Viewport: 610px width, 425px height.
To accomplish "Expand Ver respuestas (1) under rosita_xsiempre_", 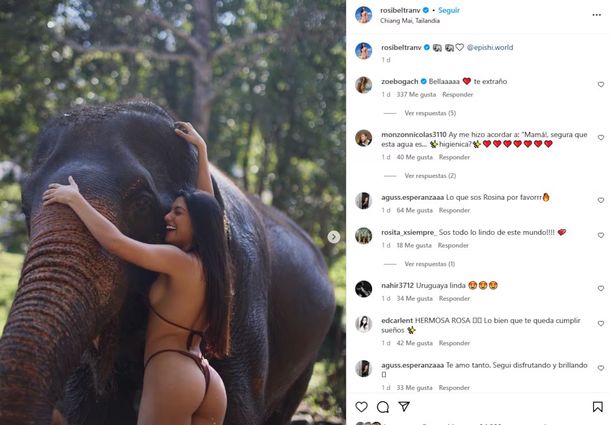I will pyautogui.click(x=429, y=264).
